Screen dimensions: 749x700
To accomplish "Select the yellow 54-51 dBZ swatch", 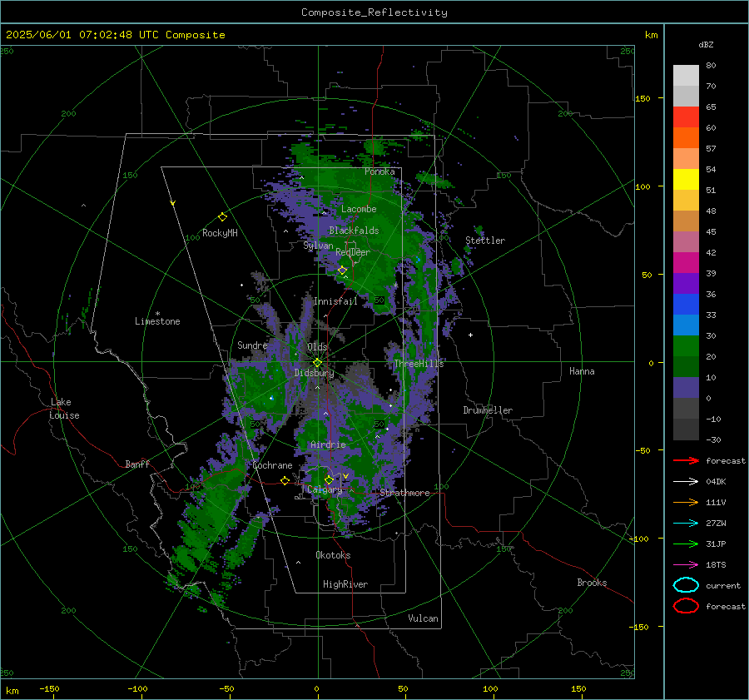I will 686,180.
